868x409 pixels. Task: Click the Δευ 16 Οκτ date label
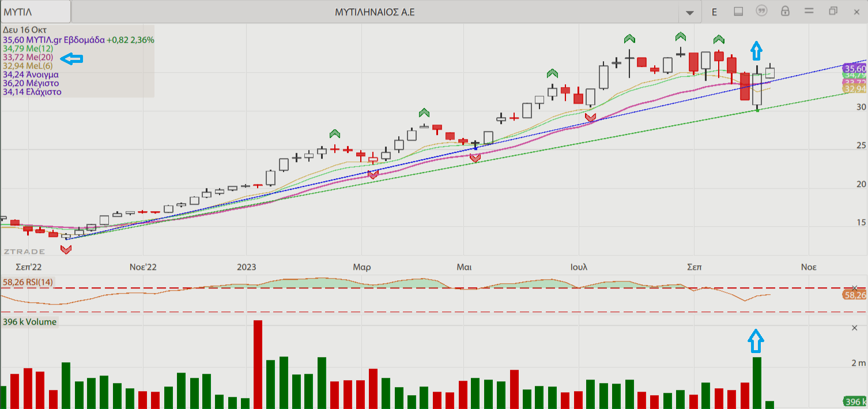(x=25, y=30)
